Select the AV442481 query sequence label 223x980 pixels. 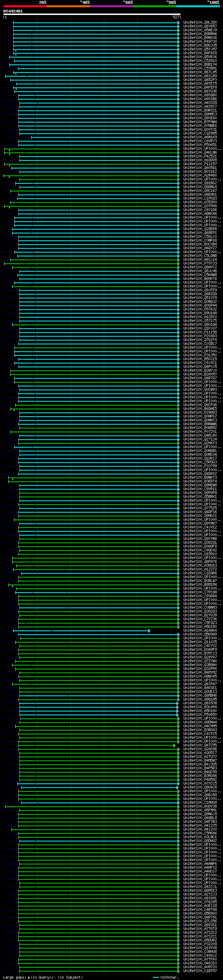(13, 11)
